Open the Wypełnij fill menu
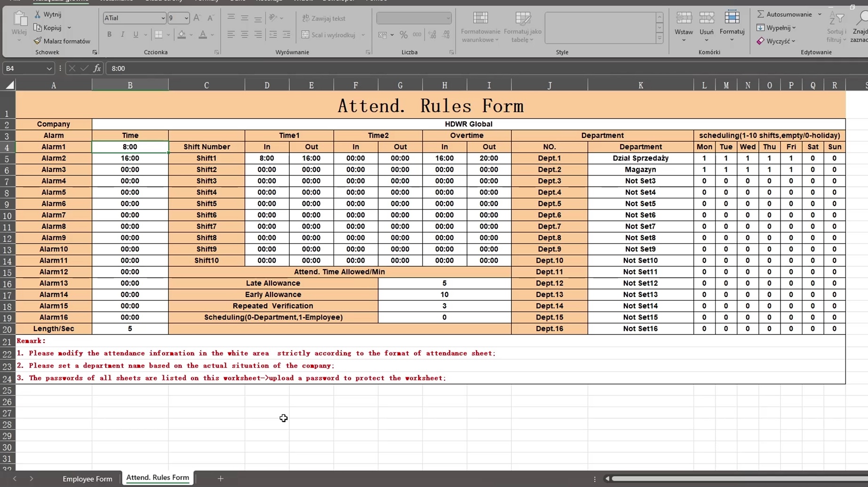Viewport: 868px width, 487px height. click(x=776, y=28)
